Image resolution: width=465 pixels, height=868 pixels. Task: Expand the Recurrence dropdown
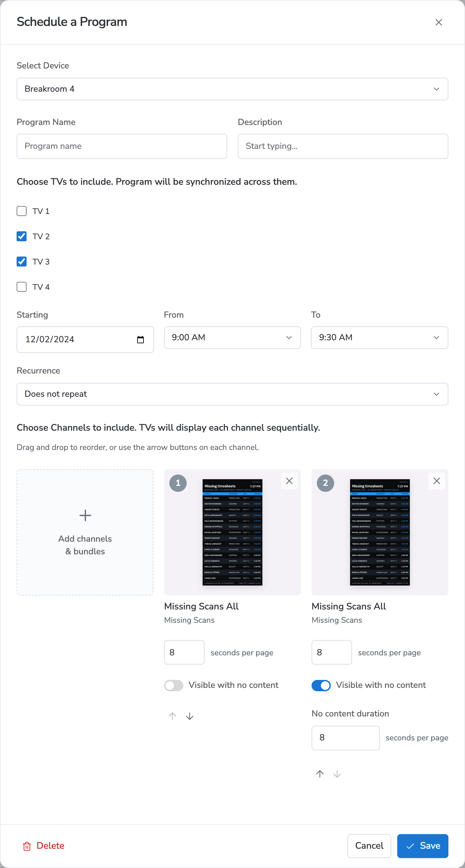tap(232, 394)
